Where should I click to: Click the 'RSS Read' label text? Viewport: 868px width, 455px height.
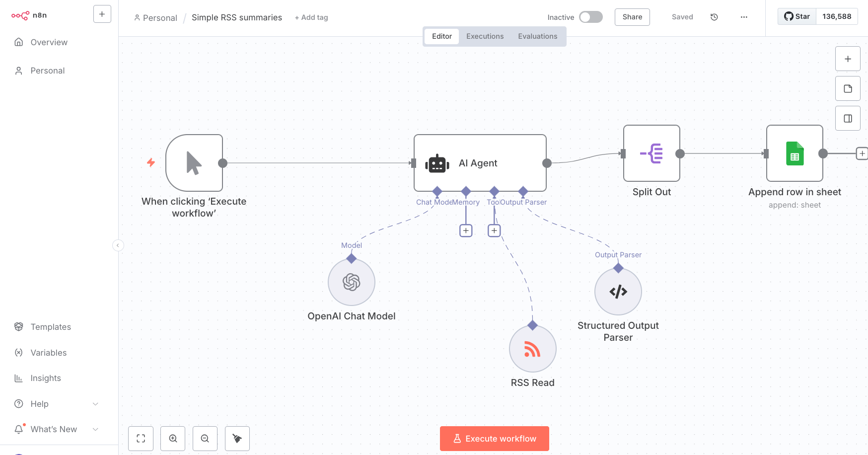click(532, 382)
